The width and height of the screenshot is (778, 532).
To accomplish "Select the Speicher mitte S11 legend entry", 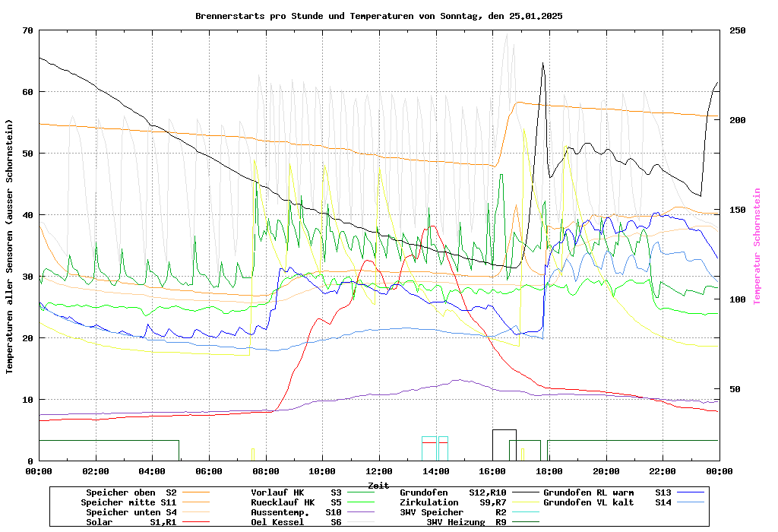I will click(x=128, y=502).
